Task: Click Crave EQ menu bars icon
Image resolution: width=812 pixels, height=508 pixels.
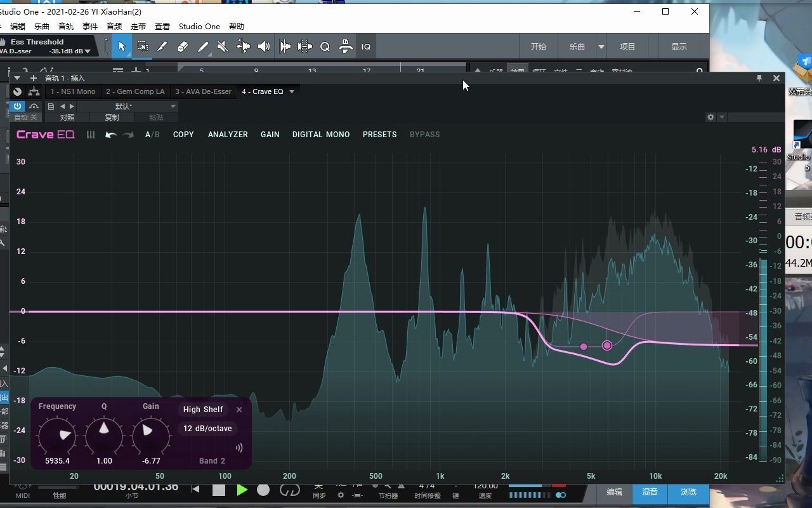Action: click(x=91, y=135)
